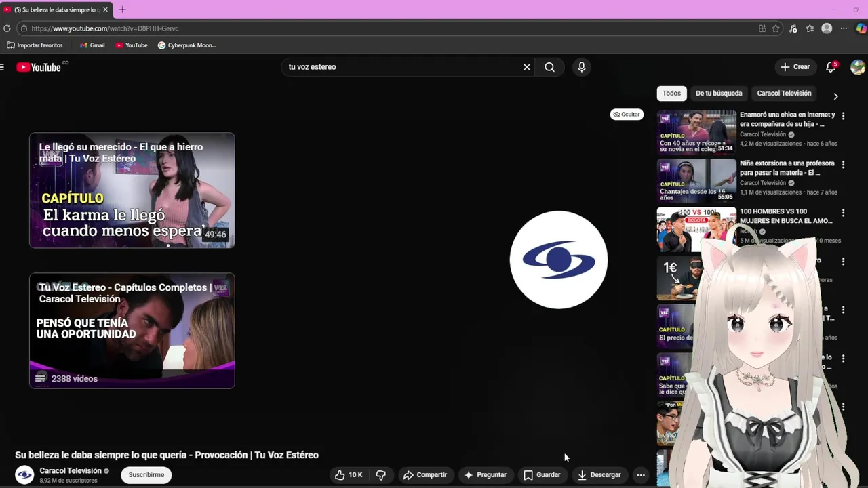This screenshot has height=488, width=868.
Task: Open suggested video Le llegó su merecido
Action: pos(132,190)
